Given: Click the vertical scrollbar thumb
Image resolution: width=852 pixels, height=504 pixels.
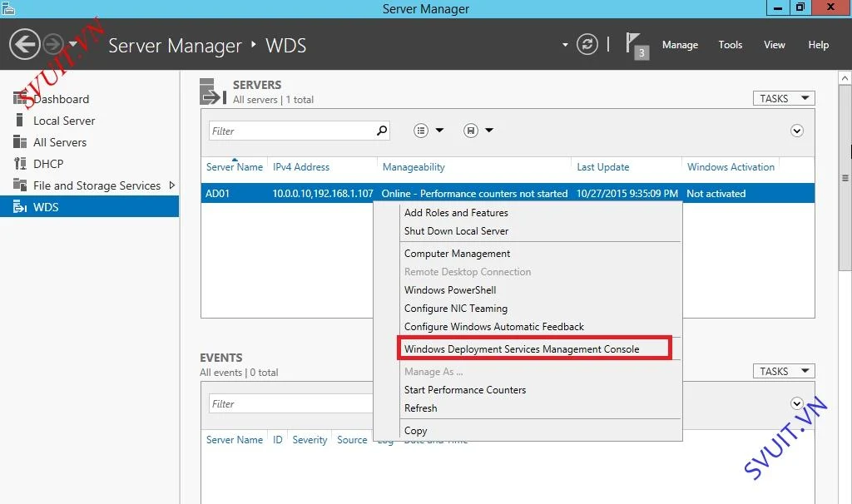Looking at the screenshot, I should coord(845,178).
